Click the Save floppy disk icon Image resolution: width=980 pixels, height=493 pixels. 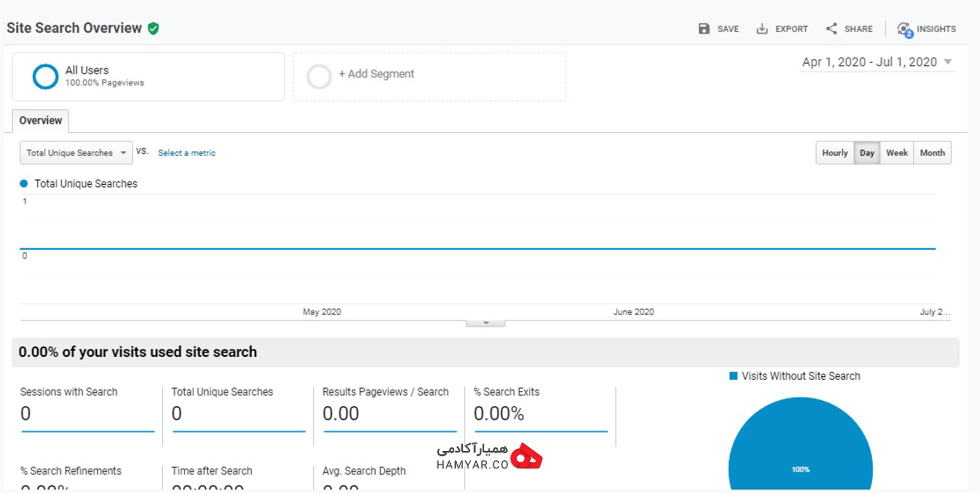point(704,29)
